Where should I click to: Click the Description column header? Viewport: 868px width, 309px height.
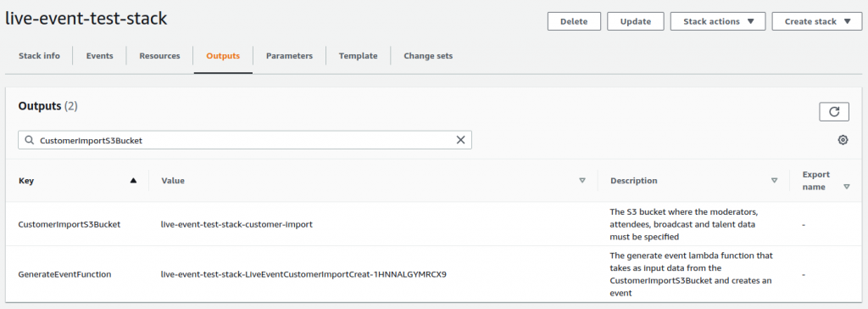[634, 181]
